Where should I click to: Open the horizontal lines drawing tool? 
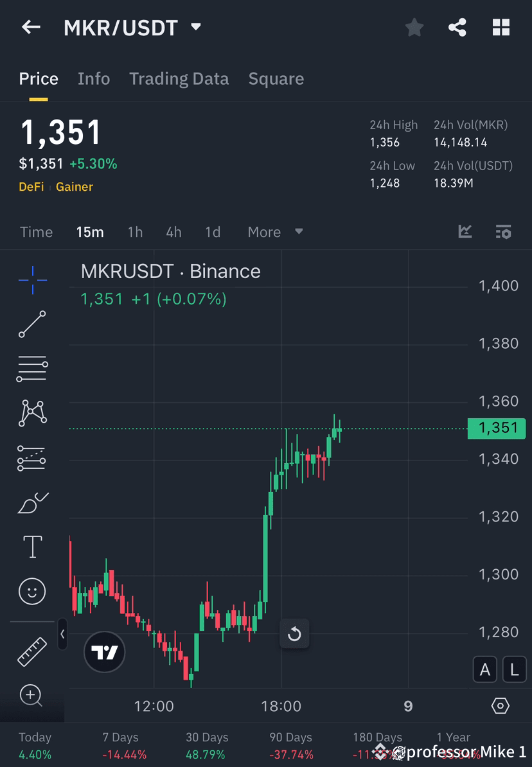click(32, 369)
